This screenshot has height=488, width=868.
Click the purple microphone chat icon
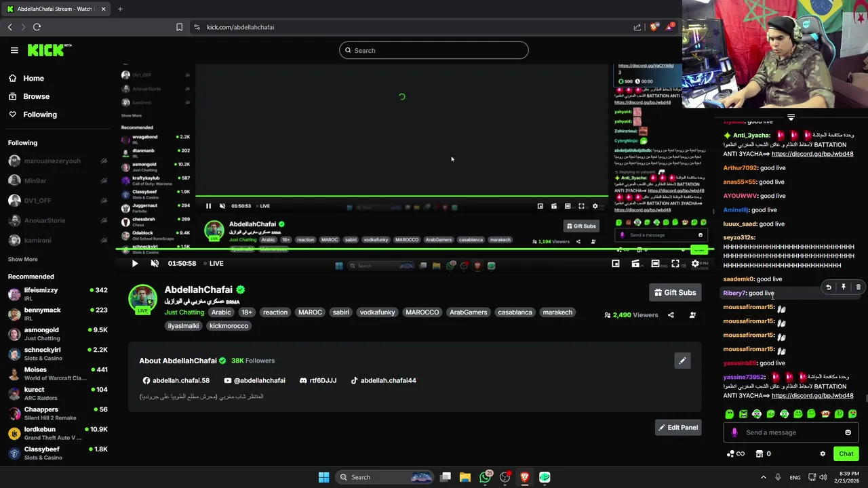734,432
